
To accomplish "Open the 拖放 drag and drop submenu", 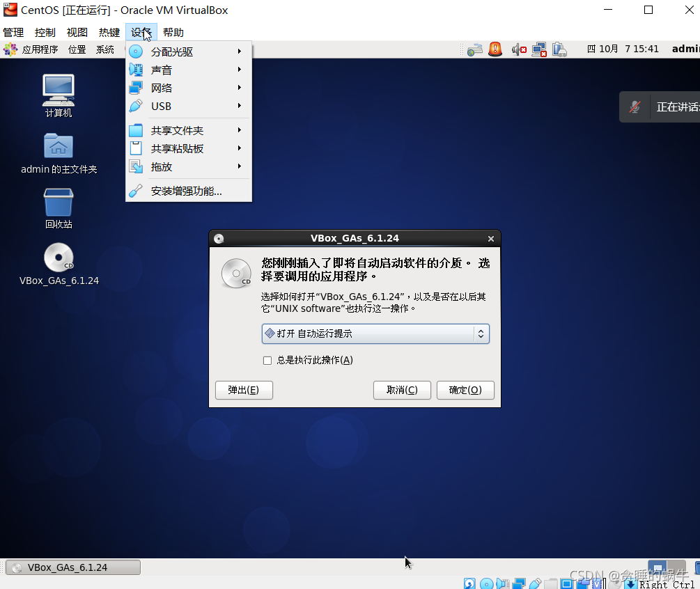I will click(x=188, y=167).
